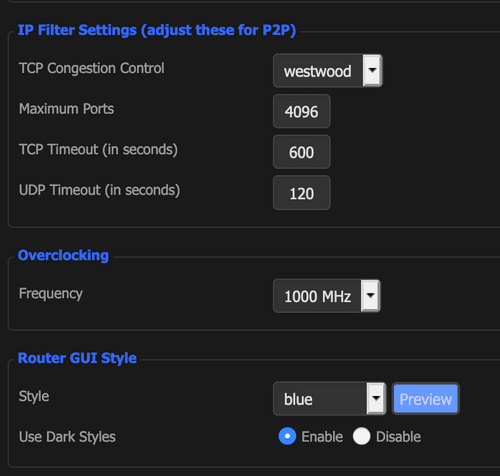Enable Use Dark Styles radio button
The height and width of the screenshot is (476, 500).
point(287,436)
